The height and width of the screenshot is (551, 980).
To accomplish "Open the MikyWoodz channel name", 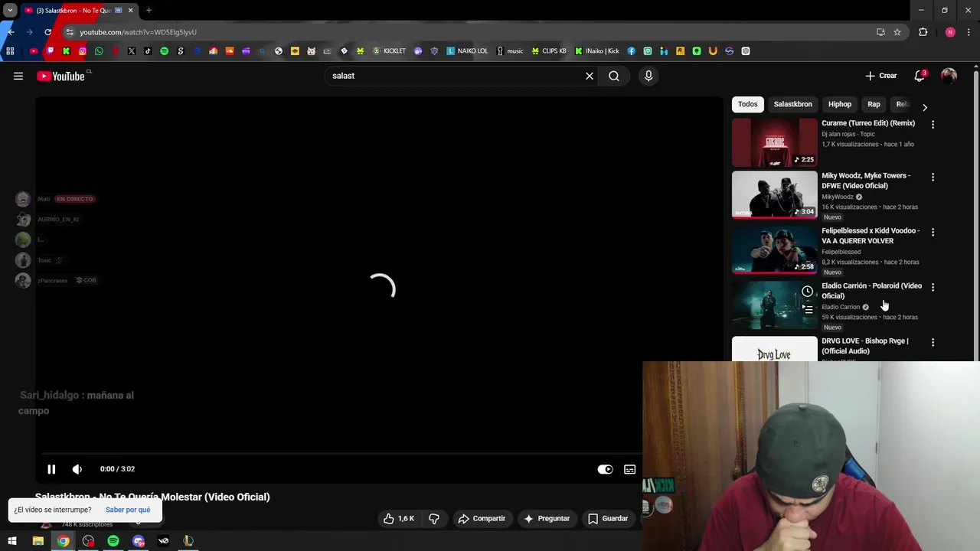I will (x=838, y=197).
